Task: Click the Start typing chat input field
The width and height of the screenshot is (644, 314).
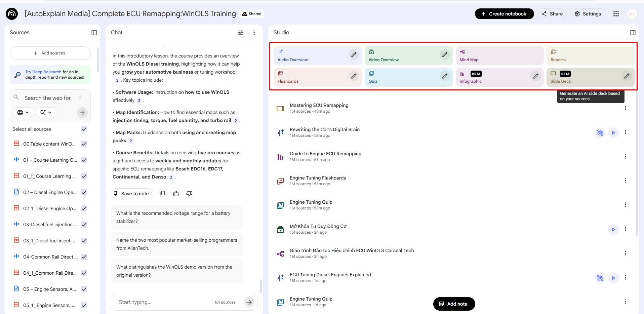Action: 165,302
